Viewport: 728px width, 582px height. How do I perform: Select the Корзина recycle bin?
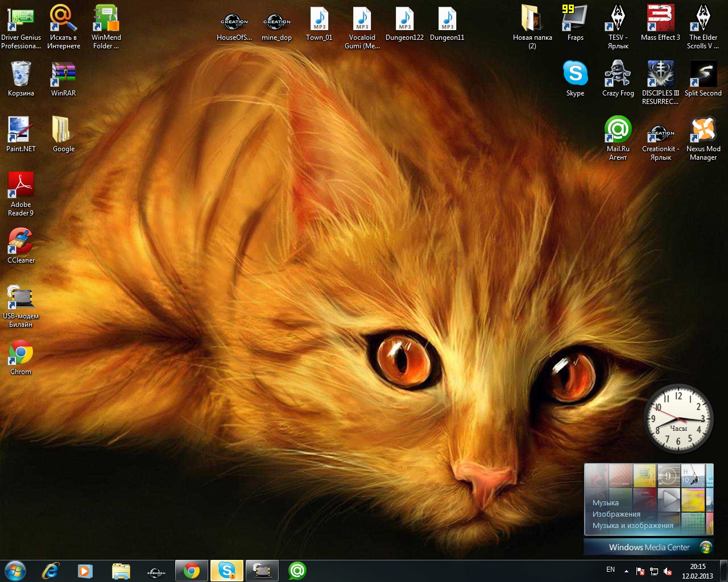pos(21,75)
